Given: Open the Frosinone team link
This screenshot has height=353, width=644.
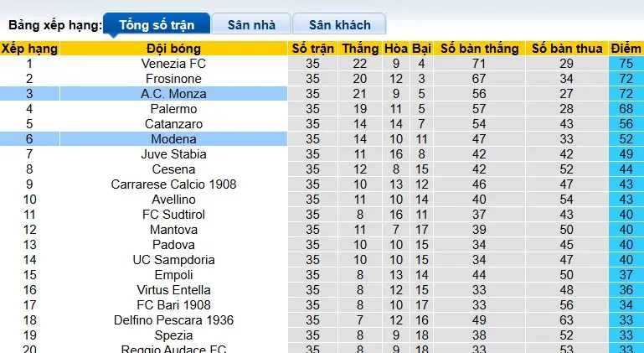Looking at the screenshot, I should [x=174, y=79].
